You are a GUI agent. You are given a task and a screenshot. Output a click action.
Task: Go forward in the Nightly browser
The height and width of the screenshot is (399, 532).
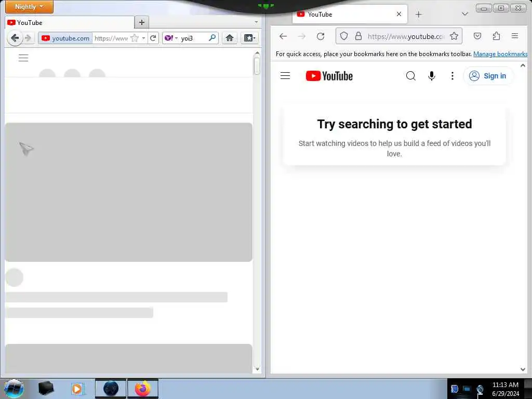point(28,38)
